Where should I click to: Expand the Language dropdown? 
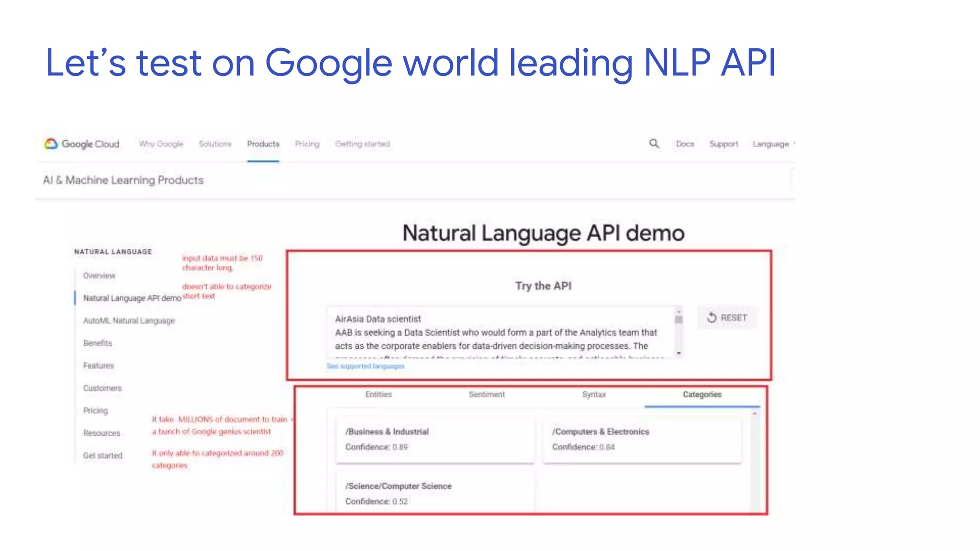773,144
